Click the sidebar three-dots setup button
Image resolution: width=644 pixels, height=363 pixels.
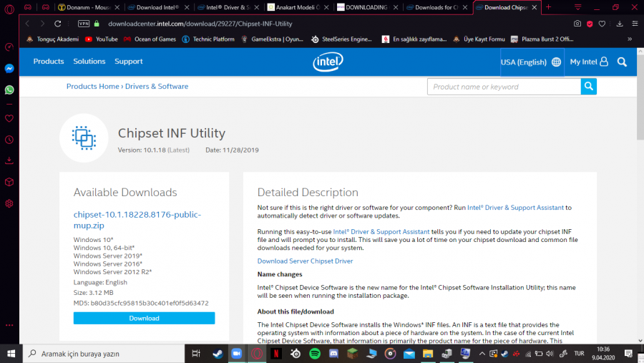pyautogui.click(x=9, y=325)
